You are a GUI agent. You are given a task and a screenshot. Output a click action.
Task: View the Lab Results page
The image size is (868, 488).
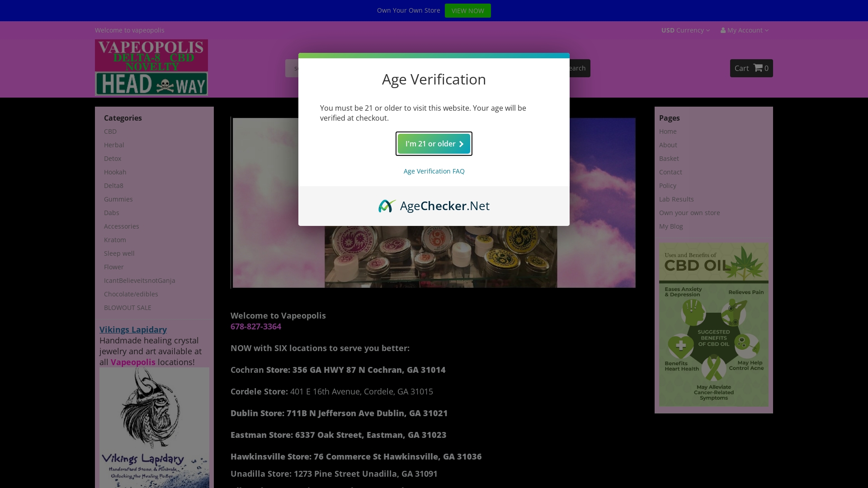tap(676, 199)
